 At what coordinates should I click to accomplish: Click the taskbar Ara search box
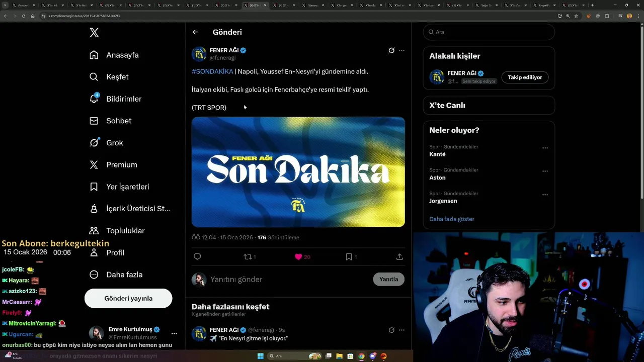tap(295, 356)
